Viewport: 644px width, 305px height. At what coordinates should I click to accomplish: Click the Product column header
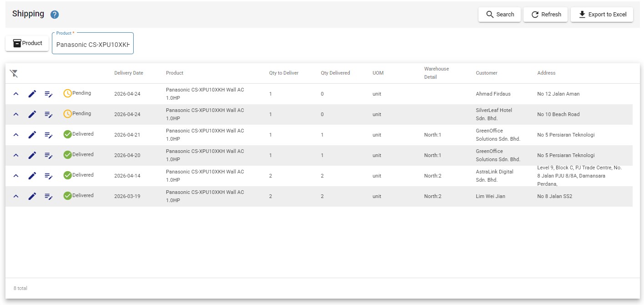(175, 73)
